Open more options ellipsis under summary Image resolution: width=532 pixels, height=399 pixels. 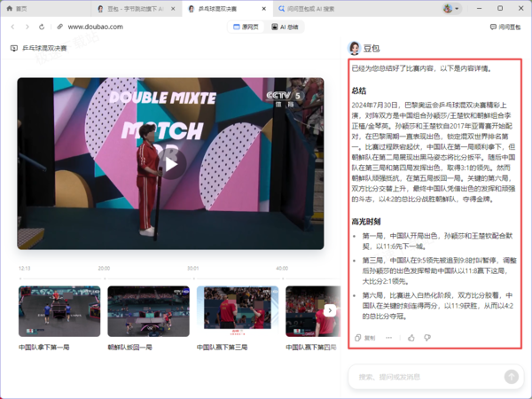point(389,338)
